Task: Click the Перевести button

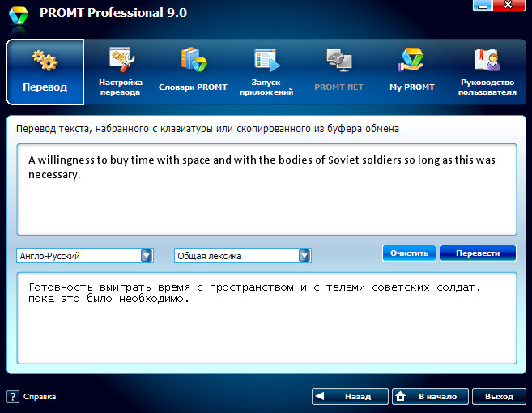Action: [x=478, y=253]
